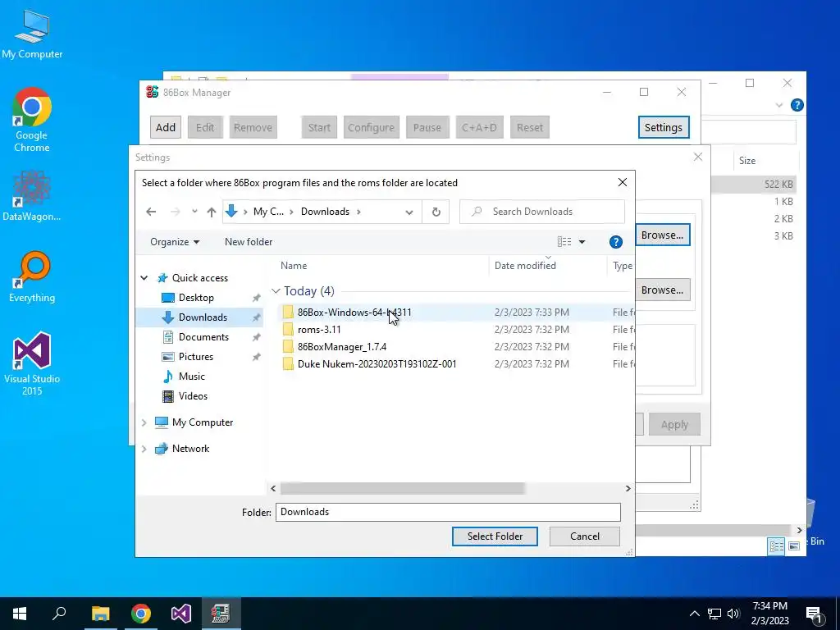Open the 86Box-Windows-64 folder
This screenshot has width=840, height=630.
coord(354,313)
